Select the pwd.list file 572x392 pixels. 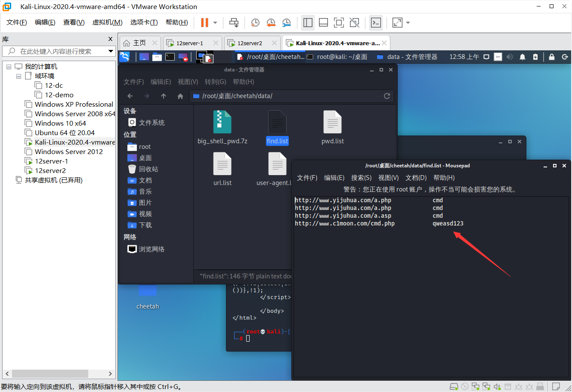333,128
